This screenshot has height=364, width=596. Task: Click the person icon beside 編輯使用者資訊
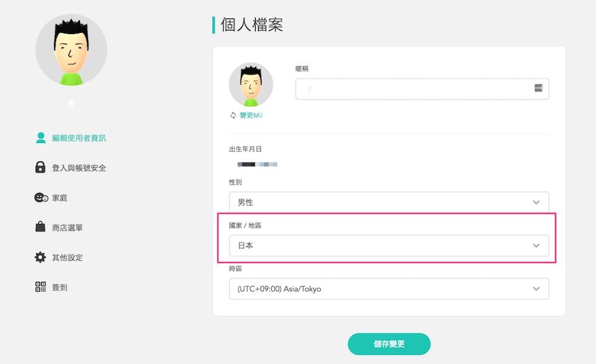41,138
